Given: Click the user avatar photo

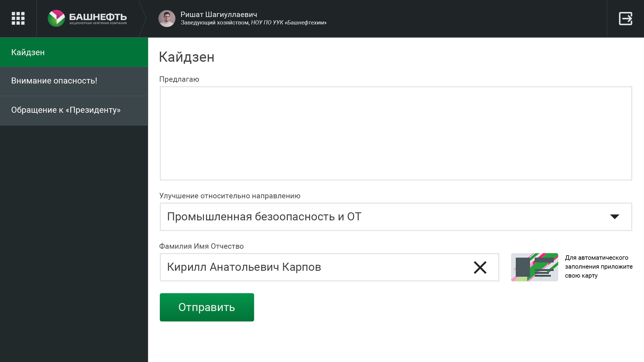Looking at the screenshot, I should tap(167, 18).
